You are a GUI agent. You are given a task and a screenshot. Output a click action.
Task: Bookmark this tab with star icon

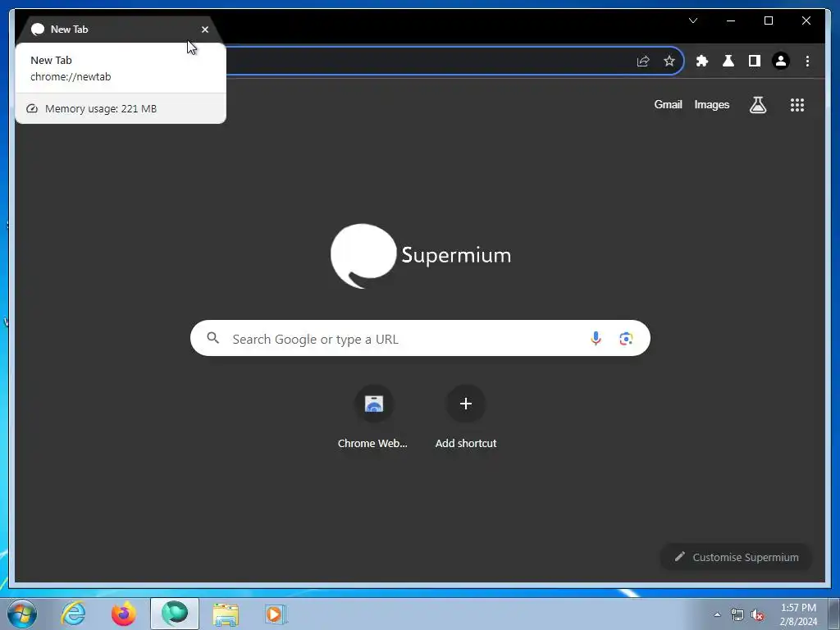pyautogui.click(x=669, y=61)
